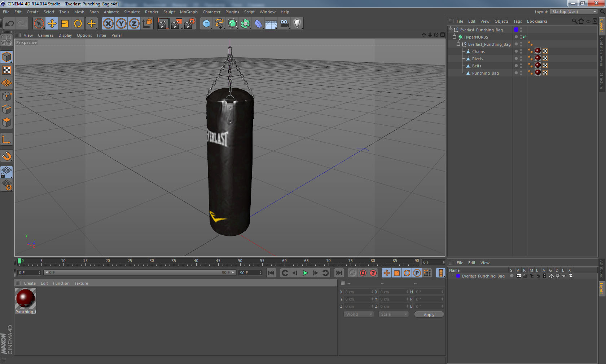Open the Sculpt menu
The height and width of the screenshot is (364, 606).
point(169,12)
